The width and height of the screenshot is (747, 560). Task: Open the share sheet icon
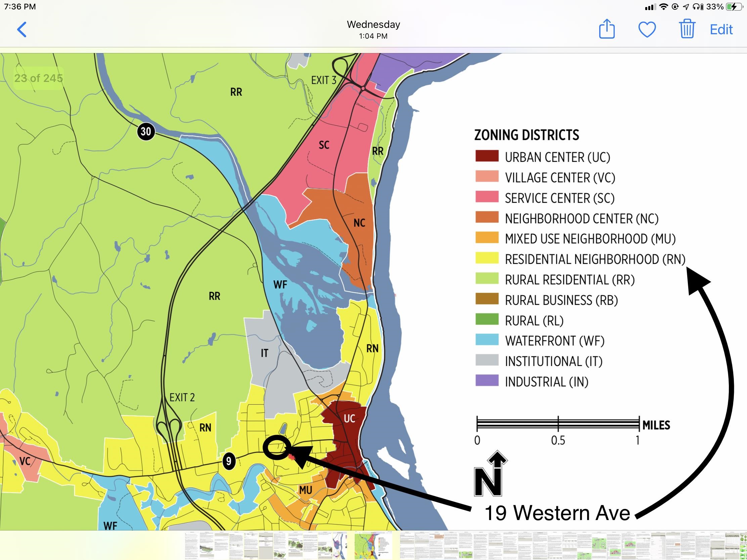(607, 29)
